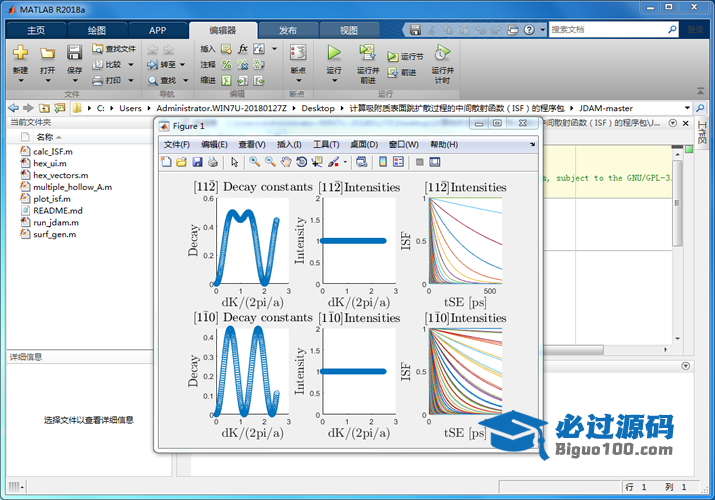Click the Open File icon in Figure toolbar
Screen dimensions: 715x500
(x=181, y=162)
